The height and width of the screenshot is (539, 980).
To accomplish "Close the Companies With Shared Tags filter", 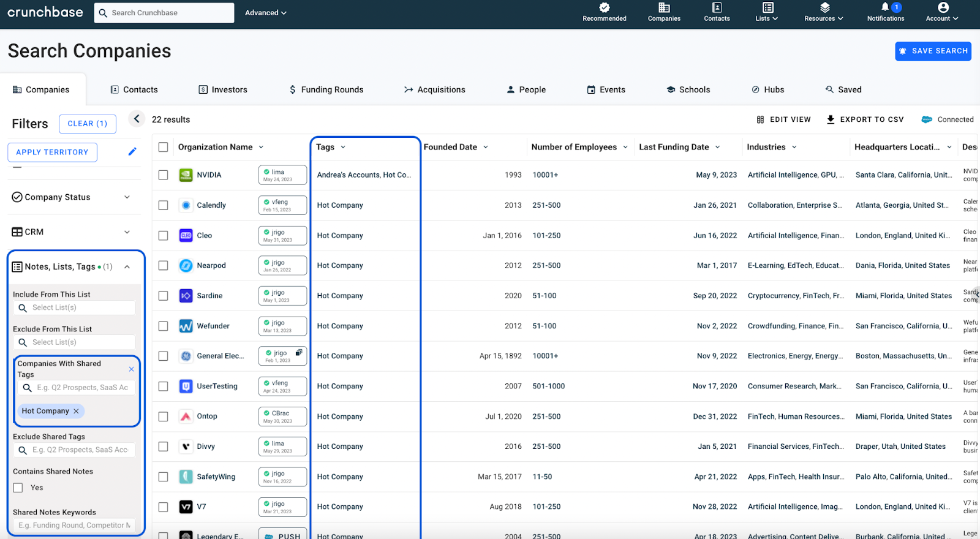I will click(x=131, y=369).
